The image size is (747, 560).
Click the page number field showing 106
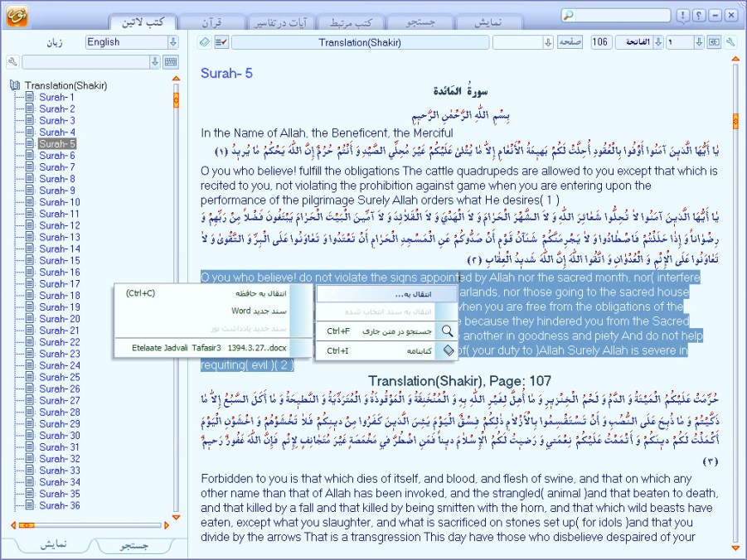click(x=601, y=42)
